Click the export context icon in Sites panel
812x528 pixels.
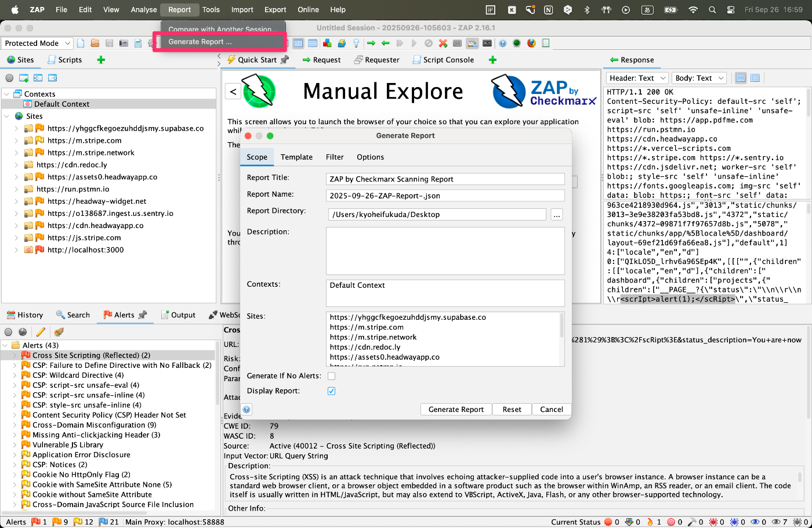[x=52, y=78]
